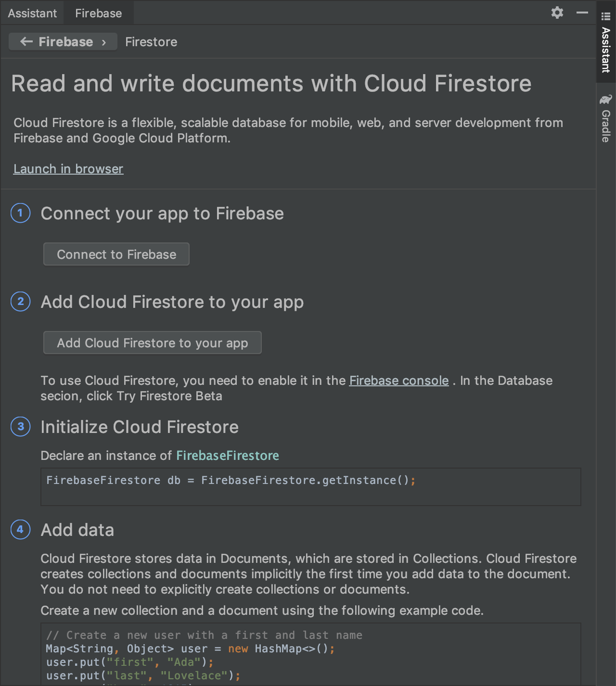The width and height of the screenshot is (616, 686).
Task: Open the Firebase console link
Action: coord(399,381)
